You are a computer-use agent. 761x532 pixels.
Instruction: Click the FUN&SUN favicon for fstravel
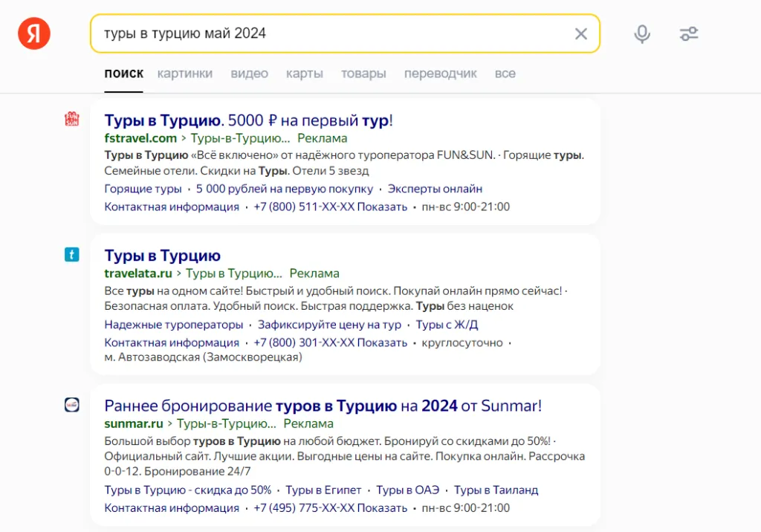pyautogui.click(x=72, y=119)
